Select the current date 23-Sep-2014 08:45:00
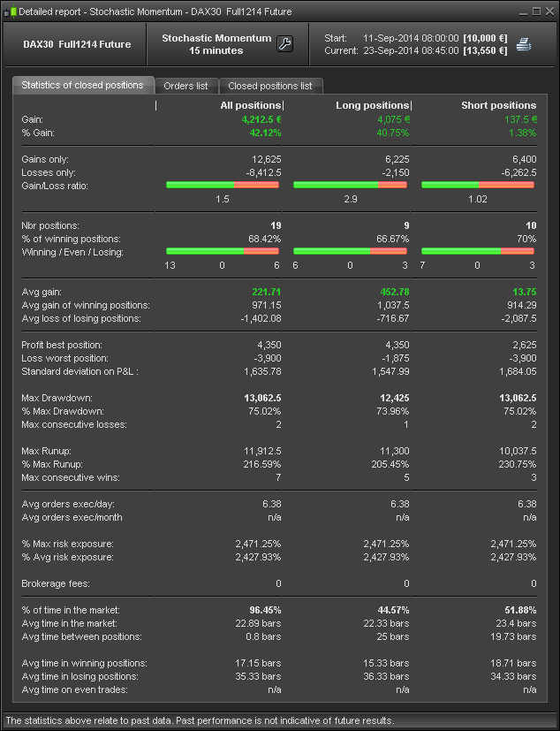This screenshot has height=731, width=560. coord(411,50)
